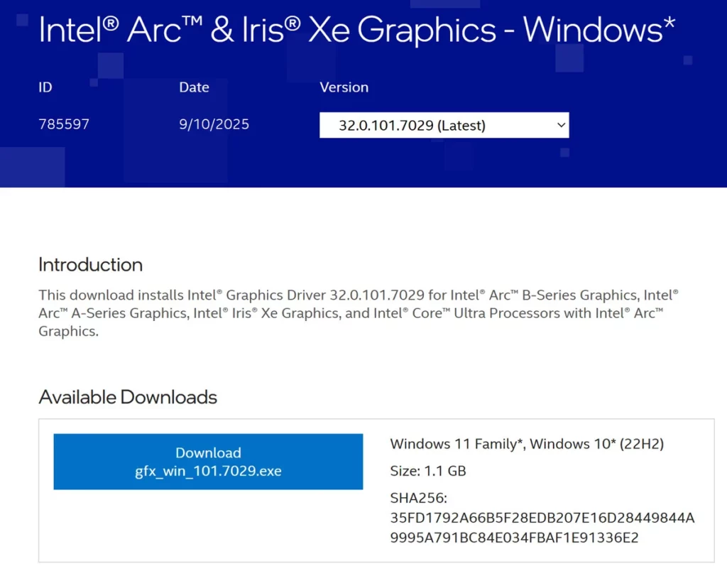Click the Introduction section heading
Image resolution: width=727 pixels, height=588 pixels.
90,265
